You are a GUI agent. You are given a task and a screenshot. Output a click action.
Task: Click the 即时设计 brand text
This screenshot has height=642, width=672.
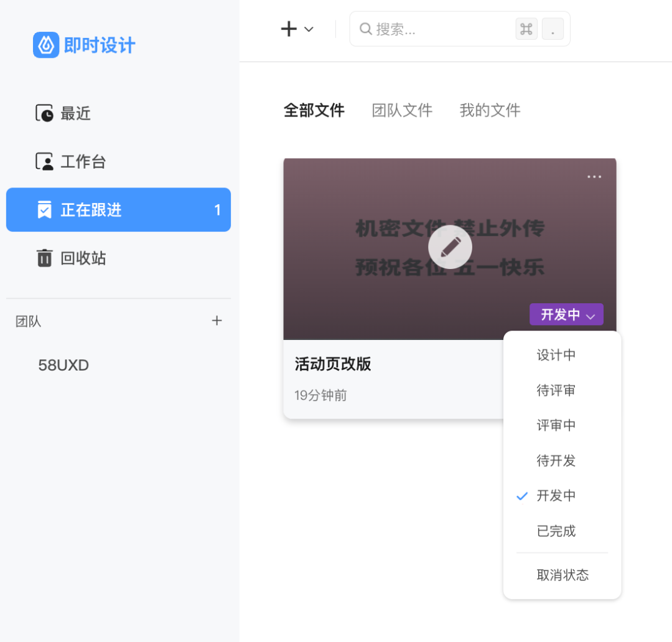click(100, 45)
